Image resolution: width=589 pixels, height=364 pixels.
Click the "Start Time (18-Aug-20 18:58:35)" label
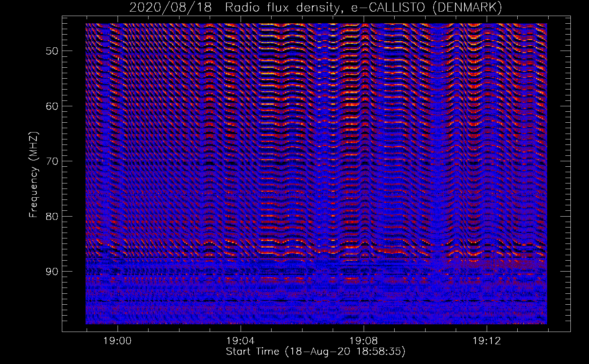316,352
